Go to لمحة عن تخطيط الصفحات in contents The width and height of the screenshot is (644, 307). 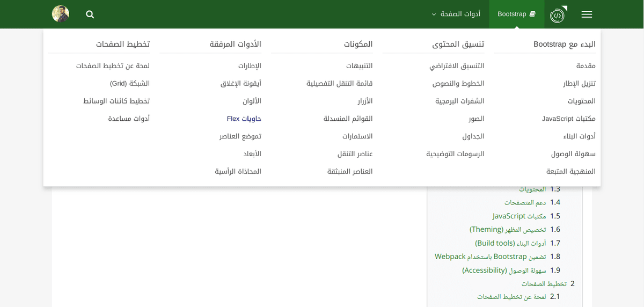pyautogui.click(x=511, y=296)
